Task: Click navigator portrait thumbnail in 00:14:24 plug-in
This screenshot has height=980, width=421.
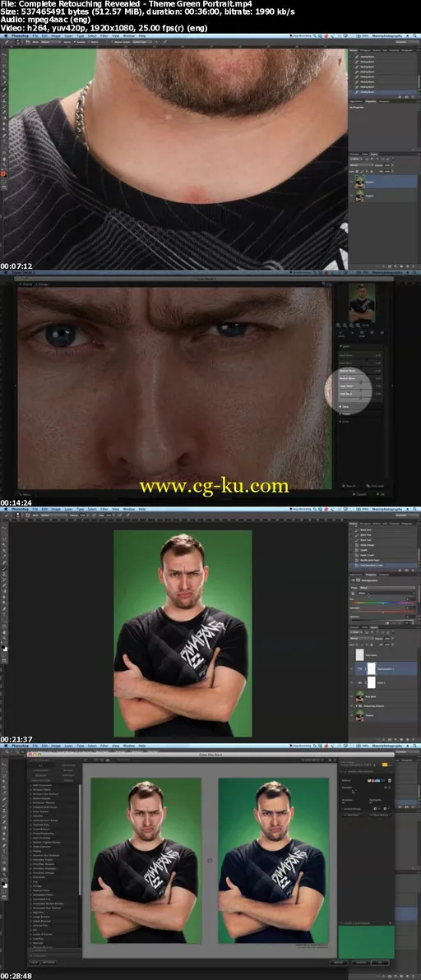Action: pyautogui.click(x=364, y=303)
